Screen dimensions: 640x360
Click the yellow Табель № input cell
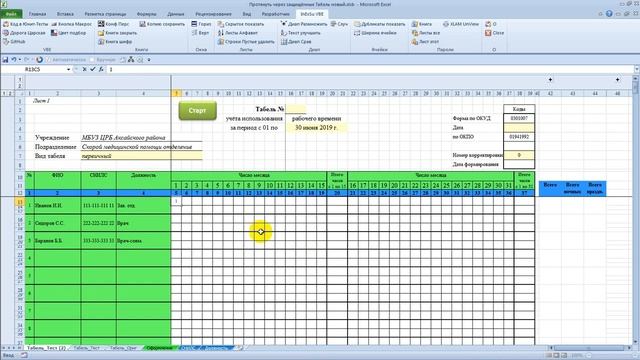coord(296,109)
